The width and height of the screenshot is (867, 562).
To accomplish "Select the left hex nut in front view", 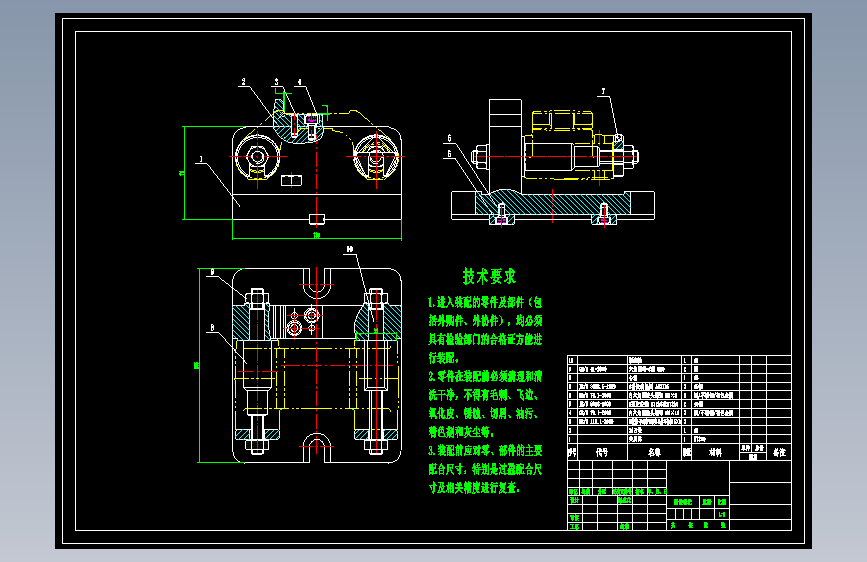I will pos(257,157).
